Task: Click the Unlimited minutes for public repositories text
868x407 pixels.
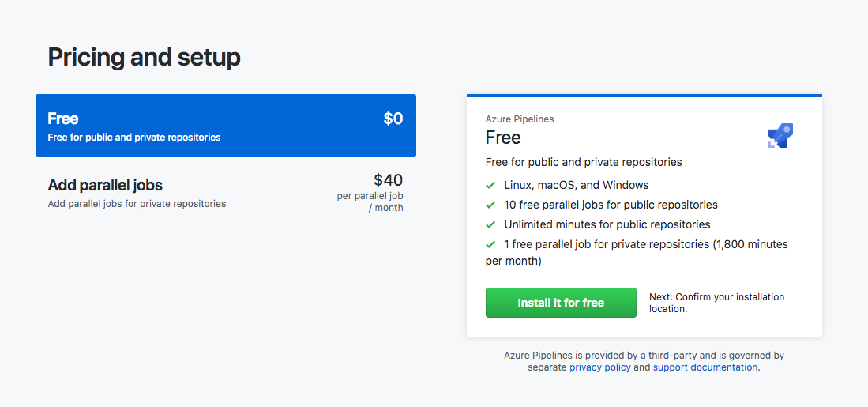Action: tap(607, 224)
